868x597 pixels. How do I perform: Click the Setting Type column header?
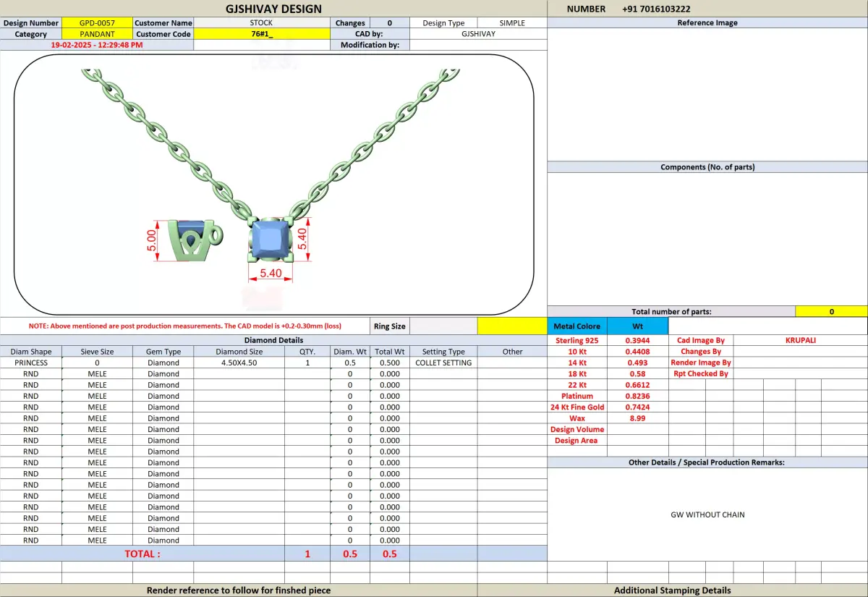coord(443,352)
